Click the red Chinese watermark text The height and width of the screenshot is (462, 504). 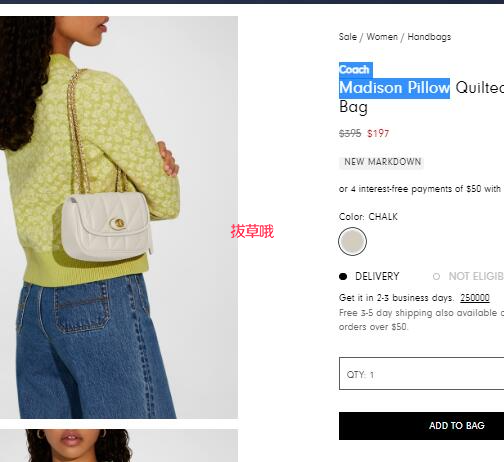click(x=252, y=231)
